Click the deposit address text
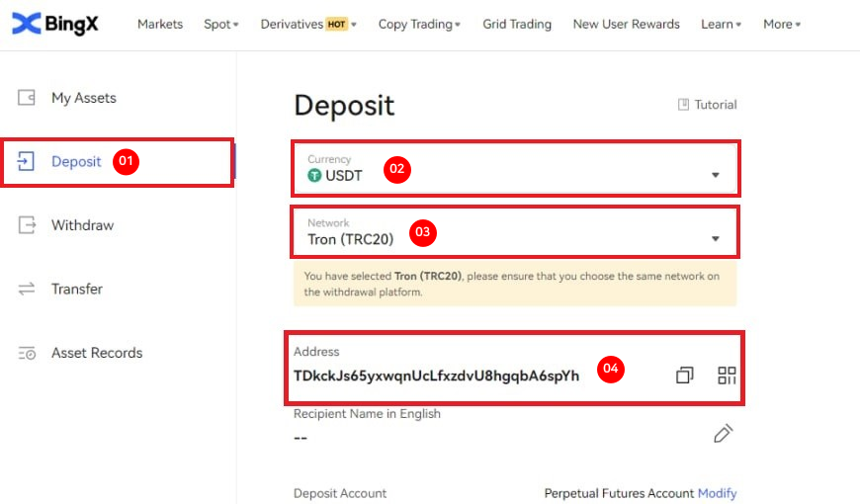 tap(436, 376)
